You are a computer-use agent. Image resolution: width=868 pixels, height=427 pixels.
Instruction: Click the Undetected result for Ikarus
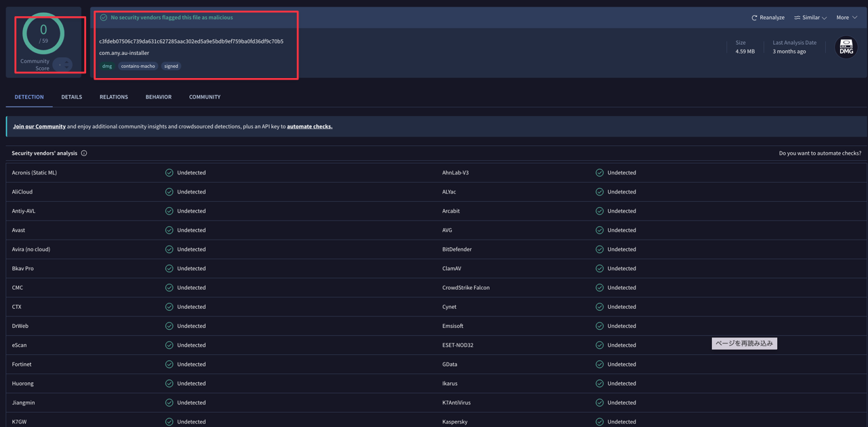[x=622, y=384]
